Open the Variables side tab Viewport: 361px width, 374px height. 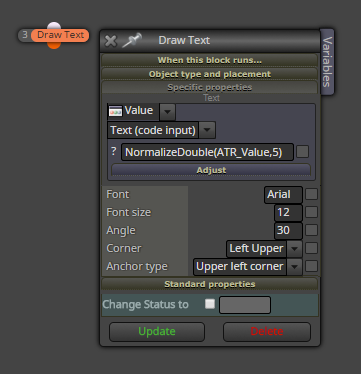click(327, 62)
